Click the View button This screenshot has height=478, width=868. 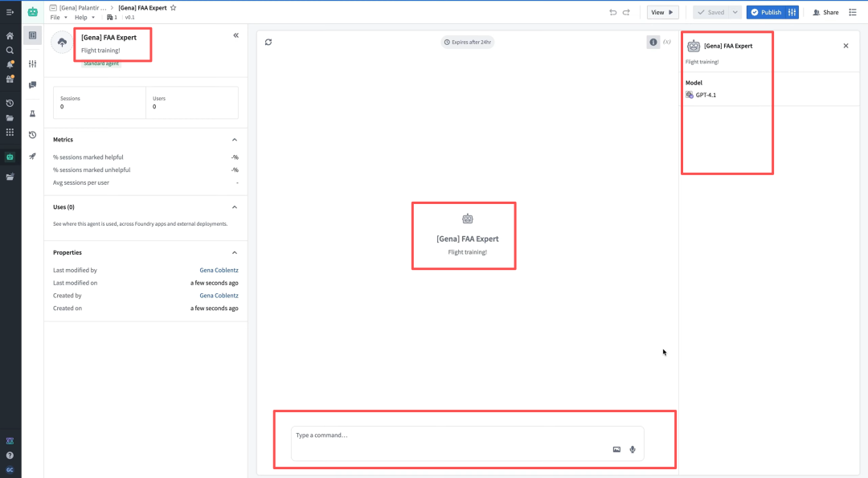(x=662, y=12)
